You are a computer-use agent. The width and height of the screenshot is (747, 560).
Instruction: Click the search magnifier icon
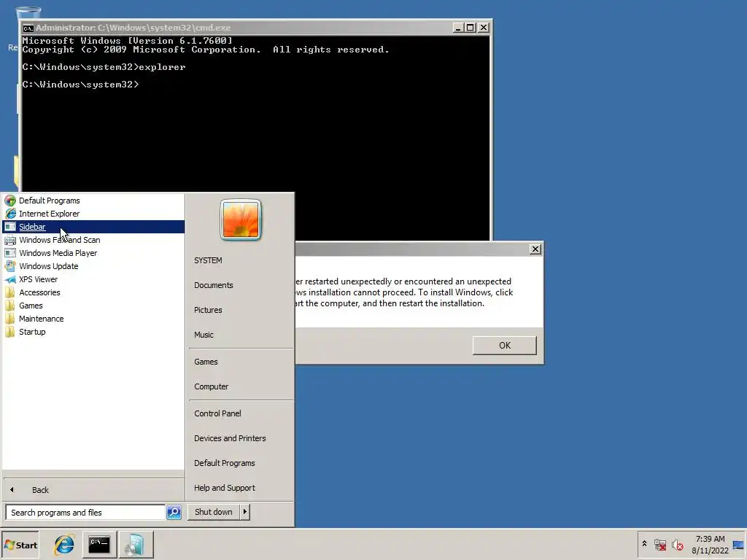(174, 513)
